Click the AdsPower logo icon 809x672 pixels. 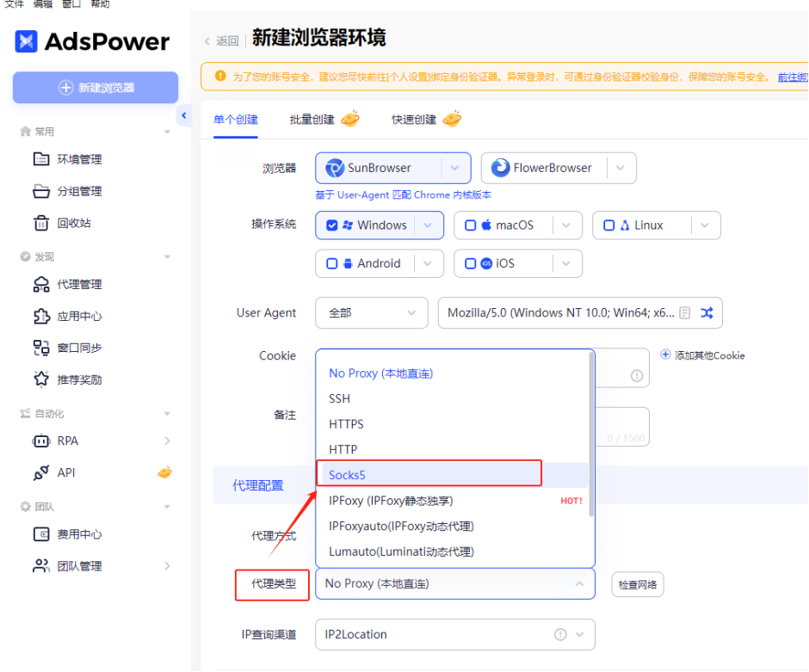click(26, 41)
